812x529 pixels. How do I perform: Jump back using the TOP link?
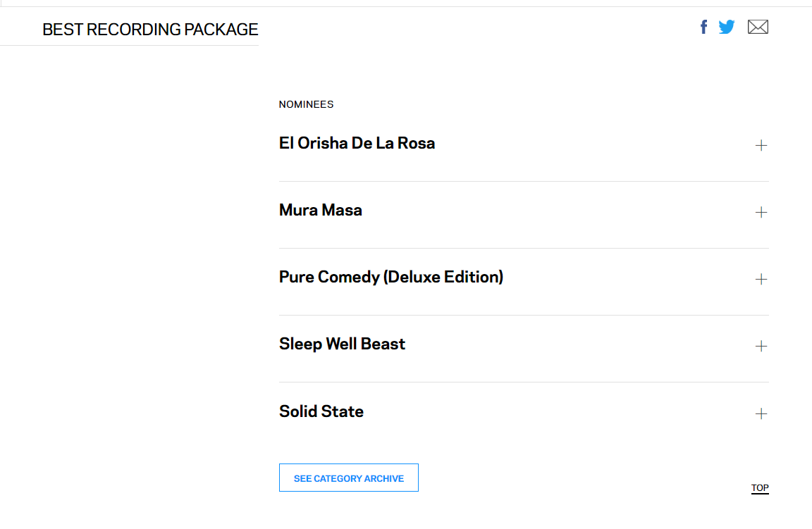pyautogui.click(x=760, y=488)
